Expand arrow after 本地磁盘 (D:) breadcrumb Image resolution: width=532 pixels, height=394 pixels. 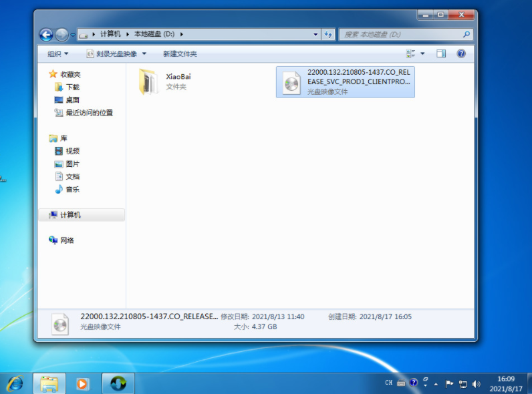click(182, 34)
